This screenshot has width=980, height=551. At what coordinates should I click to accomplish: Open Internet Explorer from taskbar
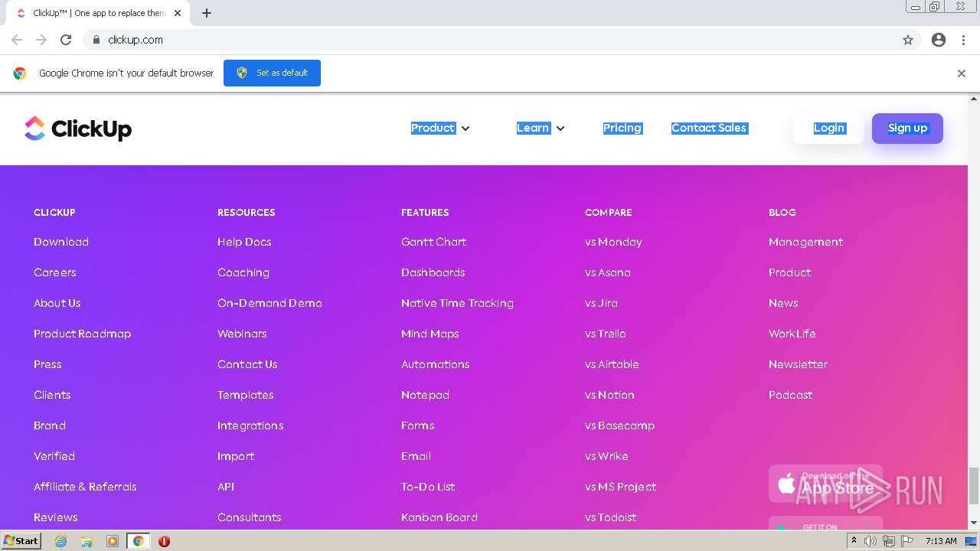(x=60, y=541)
